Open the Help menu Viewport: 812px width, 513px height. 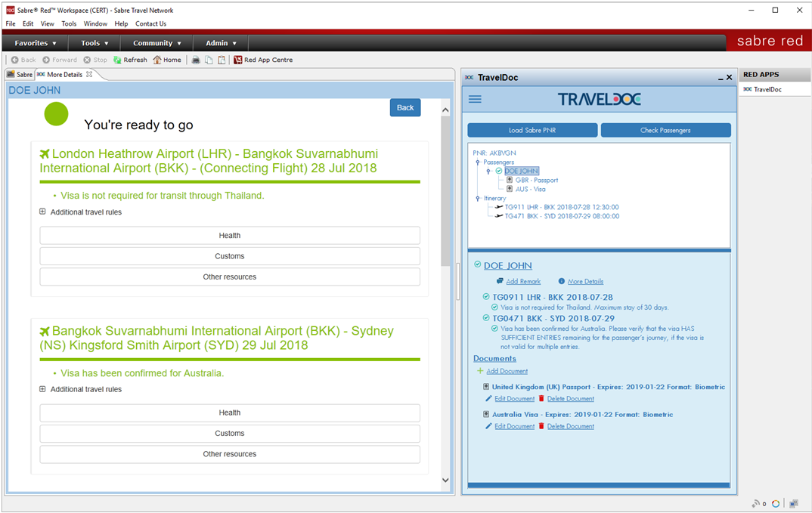click(121, 23)
